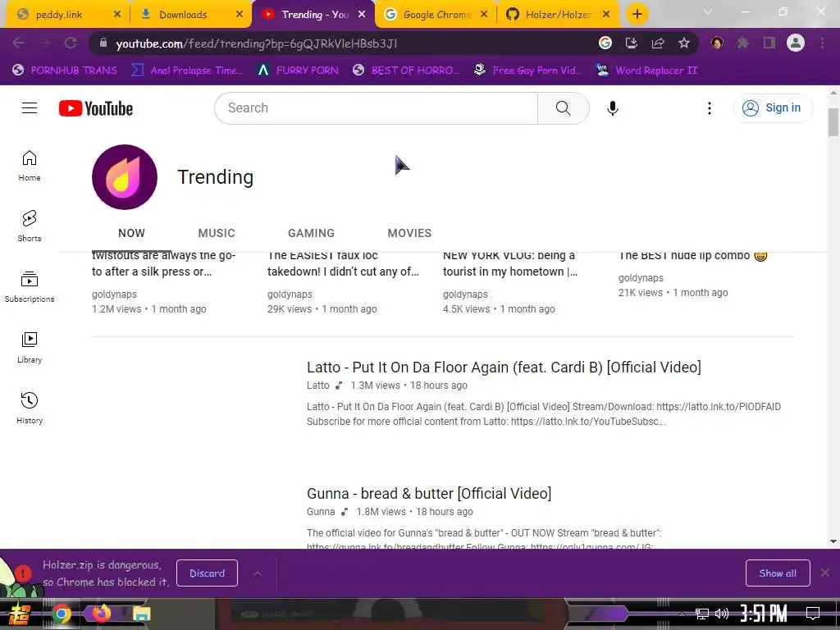Open History in sidebar
The image size is (840, 630).
pyautogui.click(x=30, y=409)
